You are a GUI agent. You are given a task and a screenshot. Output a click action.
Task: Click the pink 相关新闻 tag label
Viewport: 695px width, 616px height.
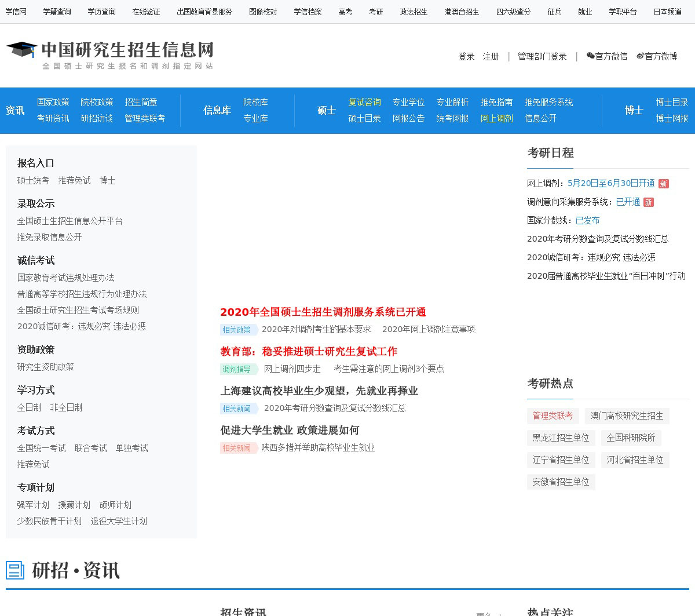pos(237,448)
